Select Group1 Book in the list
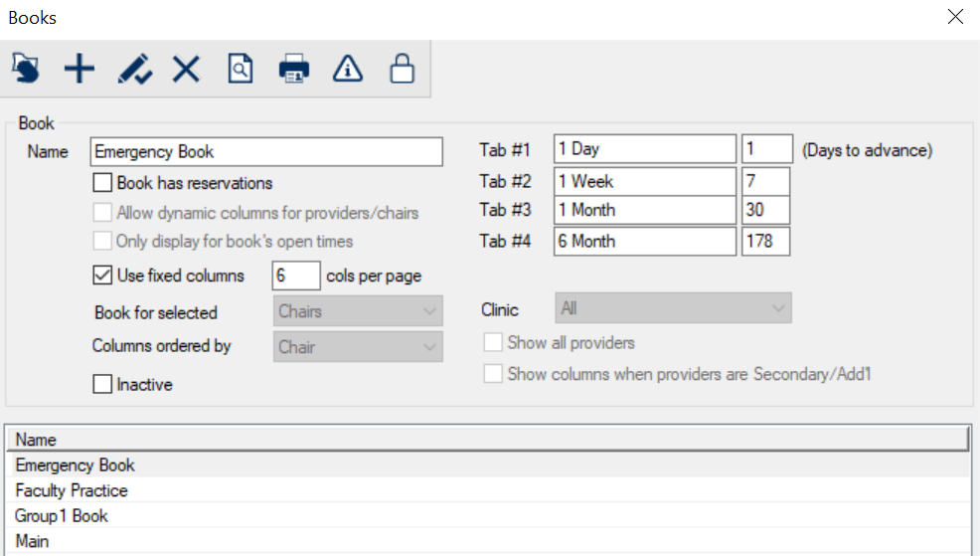The width and height of the screenshot is (980, 556). click(x=62, y=516)
